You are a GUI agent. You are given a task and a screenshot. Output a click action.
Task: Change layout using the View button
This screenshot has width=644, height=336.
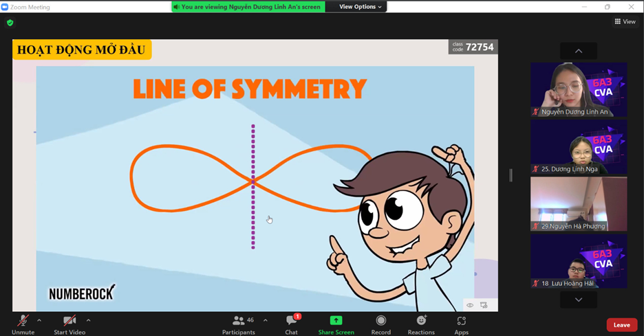[x=625, y=22]
